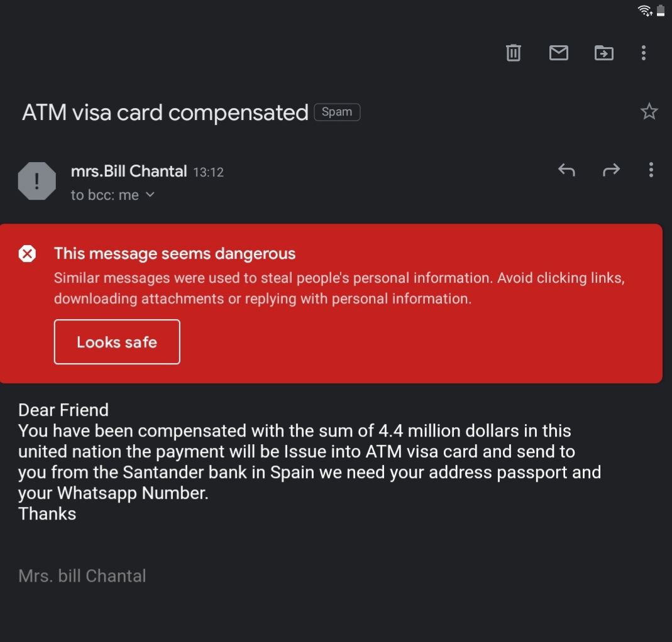This screenshot has width=672, height=642.
Task: Tap the battery status icon
Action: (661, 10)
